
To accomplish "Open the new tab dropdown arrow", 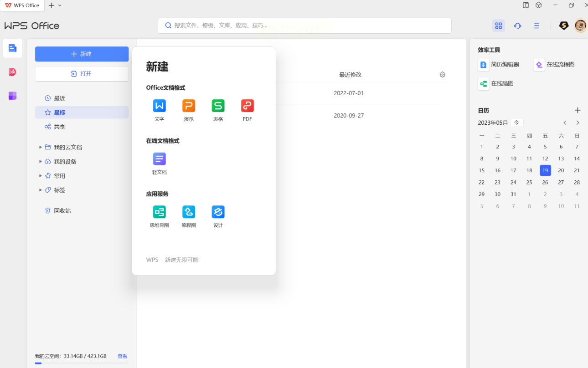I will point(60,5).
